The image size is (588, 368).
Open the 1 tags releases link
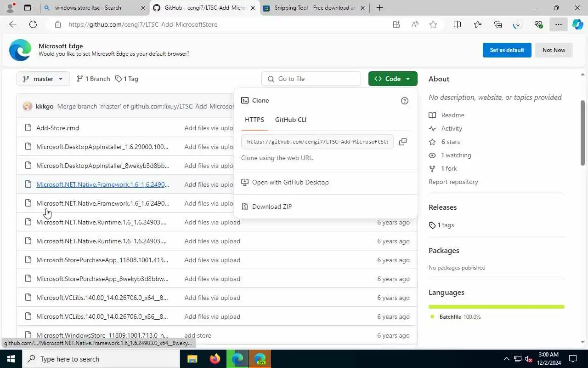pyautogui.click(x=441, y=225)
